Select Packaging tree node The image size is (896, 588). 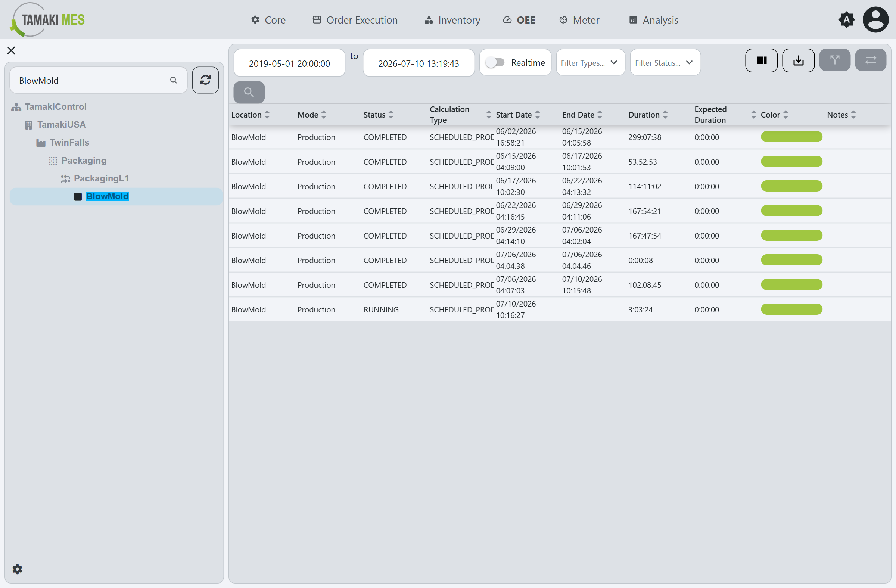[x=84, y=161]
